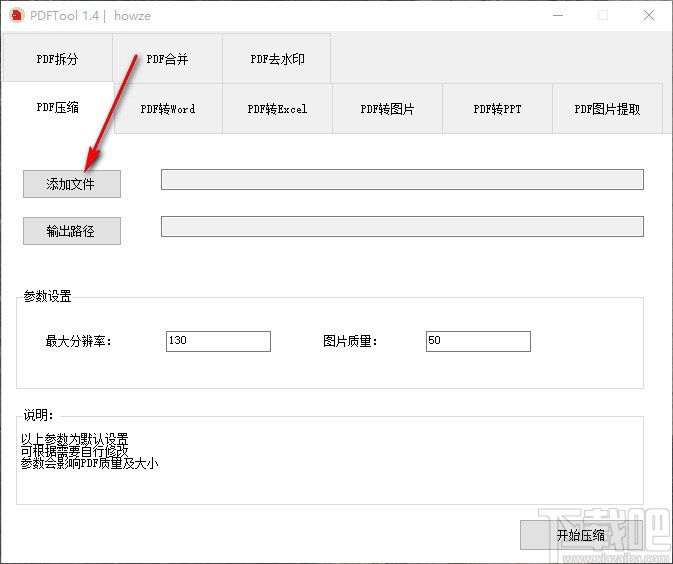Start compression with 开始压缩 button
The width and height of the screenshot is (673, 564).
click(x=581, y=535)
